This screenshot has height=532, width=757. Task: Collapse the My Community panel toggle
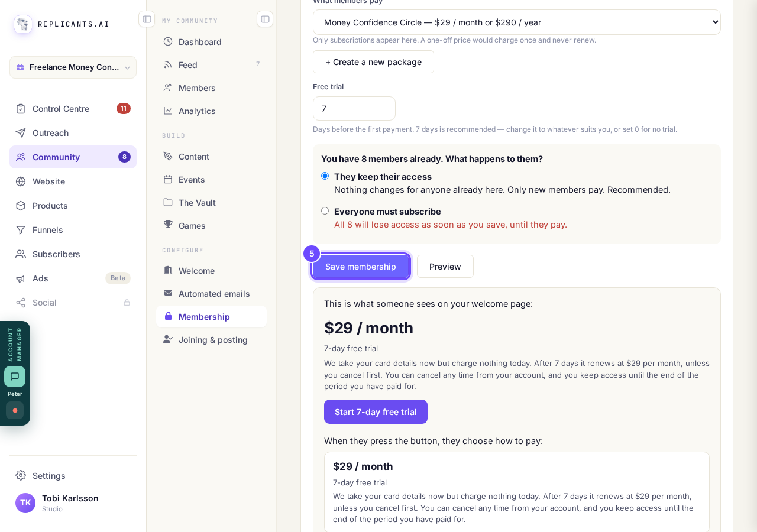[265, 19]
